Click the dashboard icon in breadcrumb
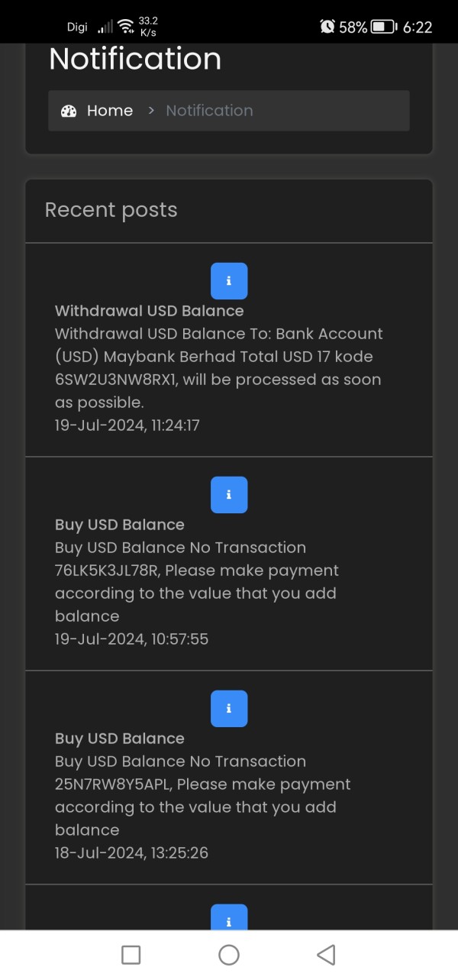 click(x=69, y=111)
